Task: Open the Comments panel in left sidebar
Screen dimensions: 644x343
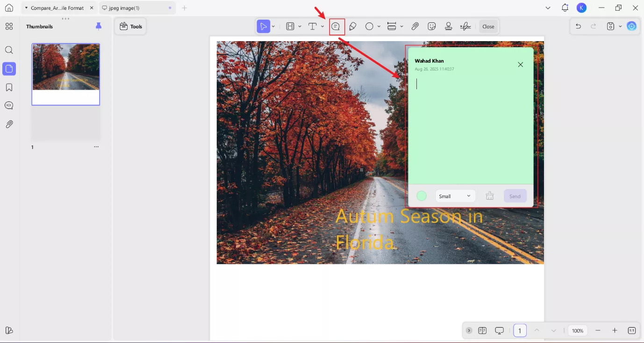Action: pyautogui.click(x=9, y=105)
